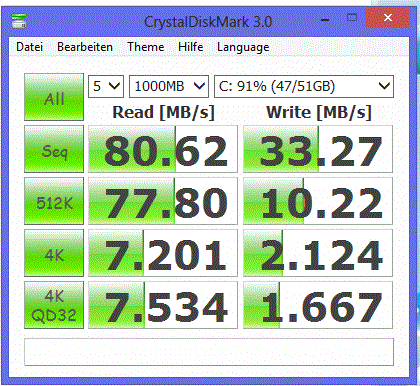
Task: Click the 4K read value 7.201
Action: coord(163,253)
